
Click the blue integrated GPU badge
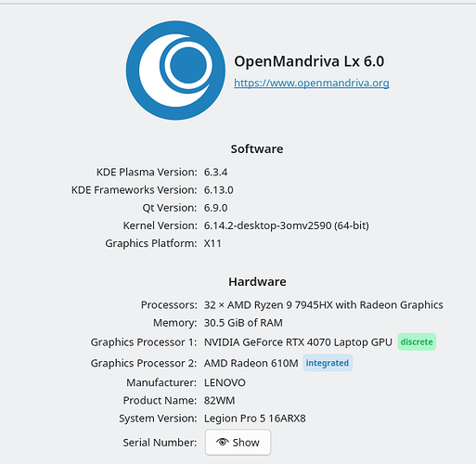click(328, 363)
